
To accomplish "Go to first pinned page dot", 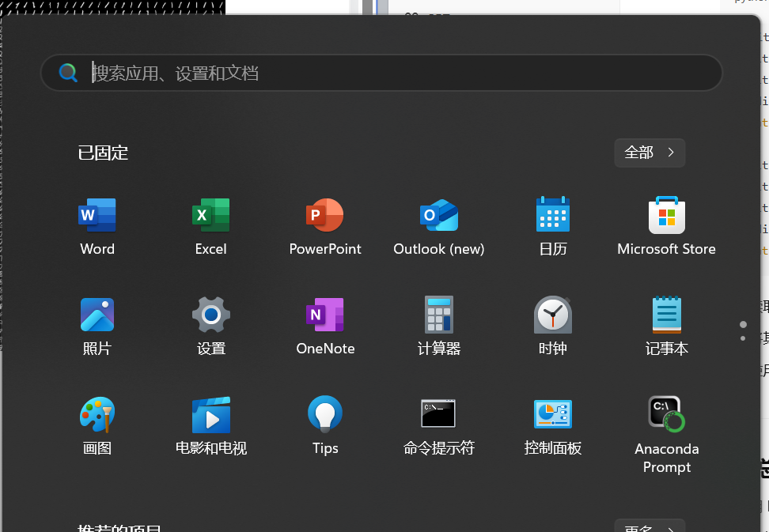I will coord(743,324).
